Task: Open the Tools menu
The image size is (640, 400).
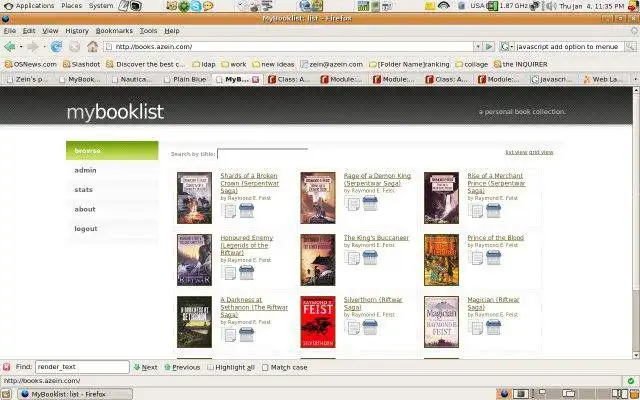Action: click(148, 31)
